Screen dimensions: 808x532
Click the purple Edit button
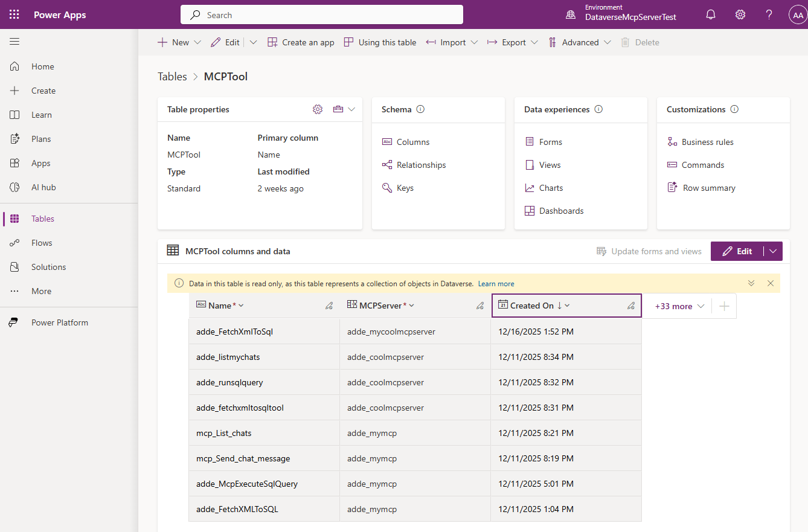pyautogui.click(x=737, y=251)
